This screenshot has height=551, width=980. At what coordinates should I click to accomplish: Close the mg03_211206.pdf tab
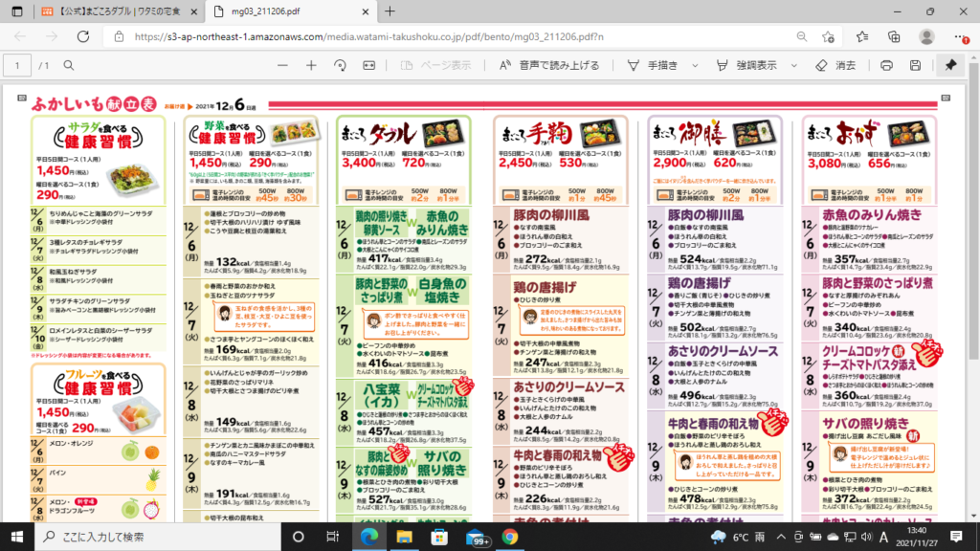366,11
